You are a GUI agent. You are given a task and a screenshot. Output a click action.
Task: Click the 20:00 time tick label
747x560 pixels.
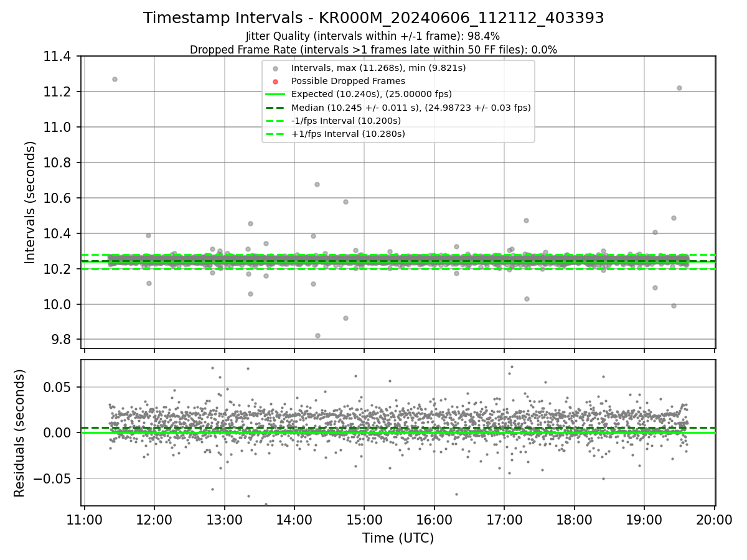pyautogui.click(x=714, y=520)
